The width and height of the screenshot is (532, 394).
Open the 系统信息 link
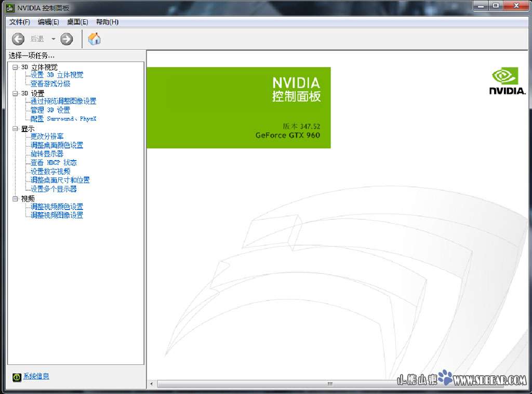click(36, 376)
